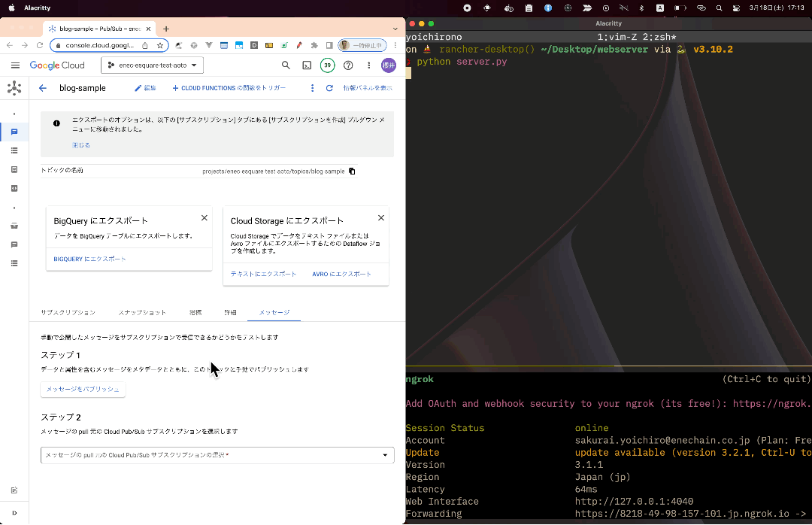Click the Chrome address bar URL

click(x=99, y=46)
